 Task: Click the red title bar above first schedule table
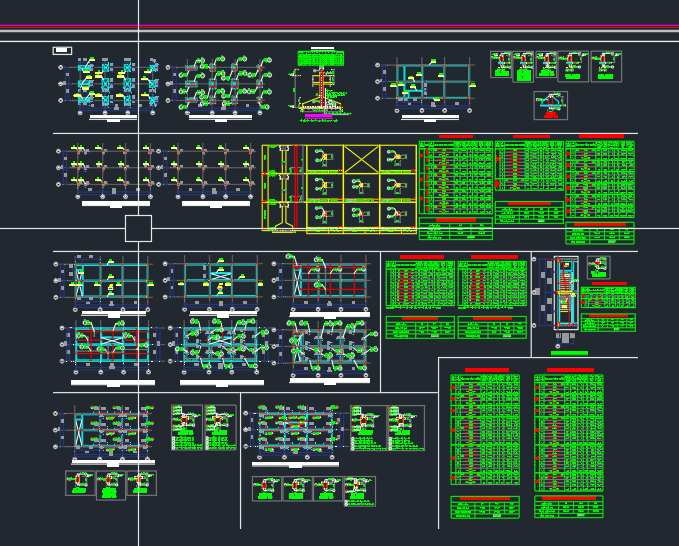pyautogui.click(x=456, y=137)
